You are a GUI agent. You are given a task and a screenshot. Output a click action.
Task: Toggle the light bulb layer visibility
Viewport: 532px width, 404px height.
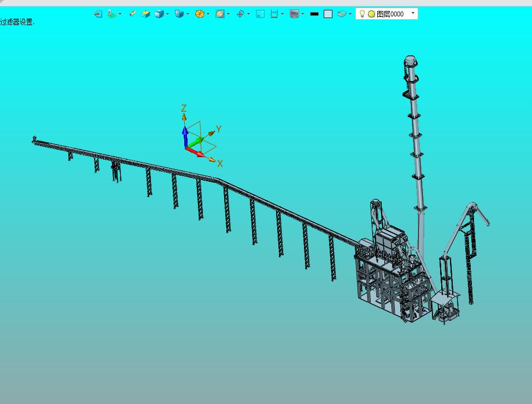point(362,14)
